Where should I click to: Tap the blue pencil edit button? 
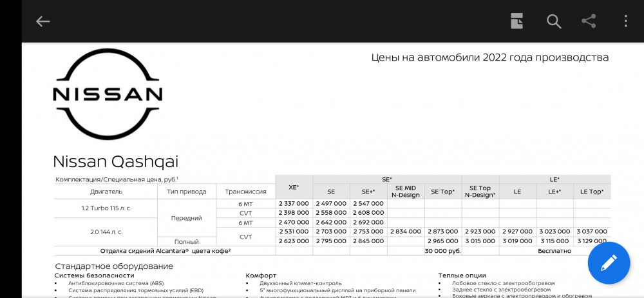click(x=609, y=263)
